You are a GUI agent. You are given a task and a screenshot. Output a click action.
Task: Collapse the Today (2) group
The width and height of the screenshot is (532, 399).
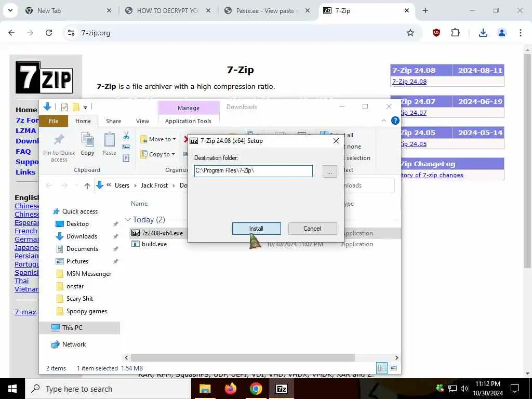click(x=128, y=220)
